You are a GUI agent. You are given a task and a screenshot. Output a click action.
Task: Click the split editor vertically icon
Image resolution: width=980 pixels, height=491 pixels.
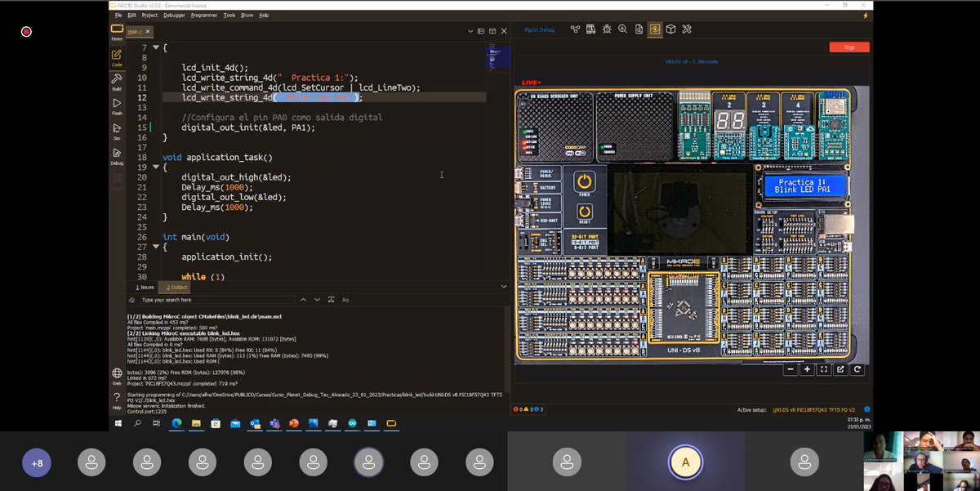(492, 31)
